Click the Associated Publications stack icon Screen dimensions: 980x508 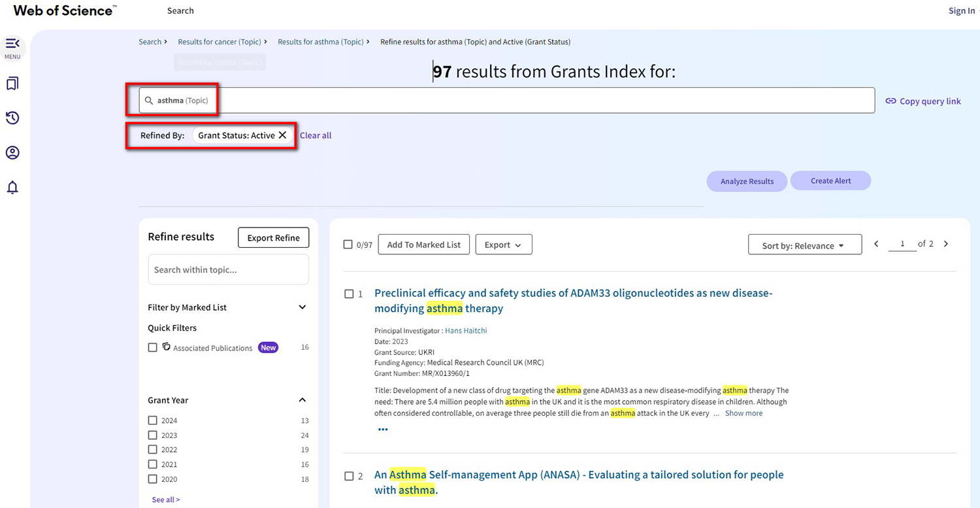[167, 347]
